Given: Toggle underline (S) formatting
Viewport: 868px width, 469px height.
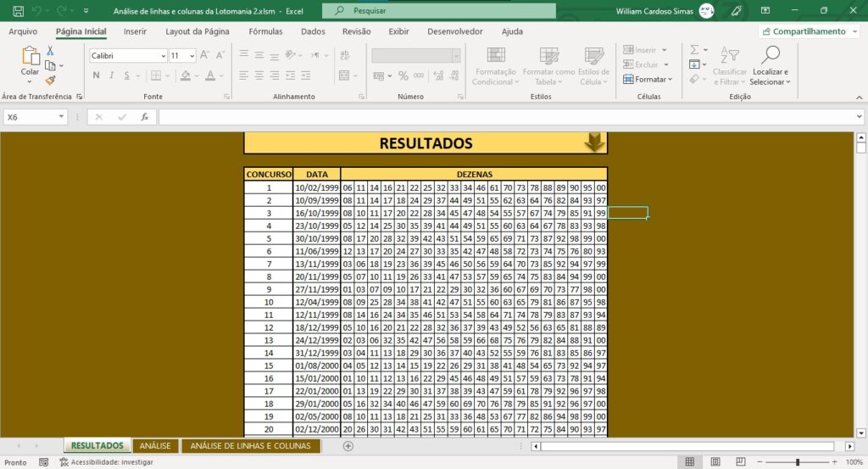Looking at the screenshot, I should point(127,75).
